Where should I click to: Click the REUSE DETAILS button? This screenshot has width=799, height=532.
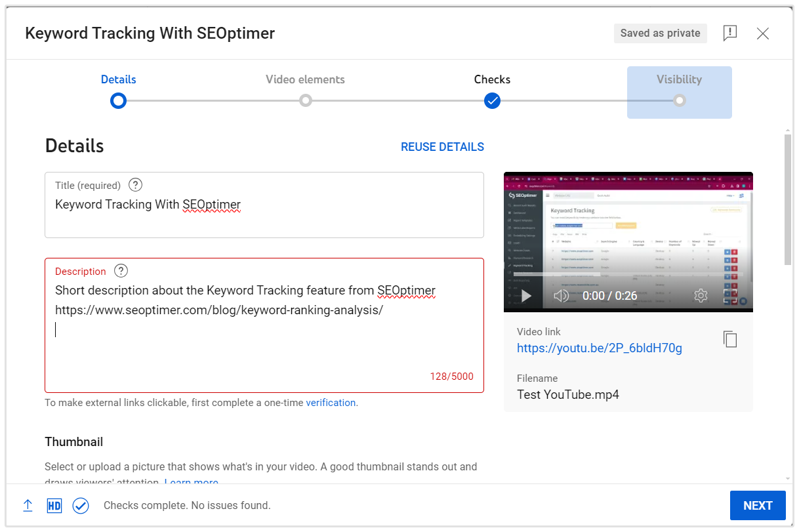442,147
